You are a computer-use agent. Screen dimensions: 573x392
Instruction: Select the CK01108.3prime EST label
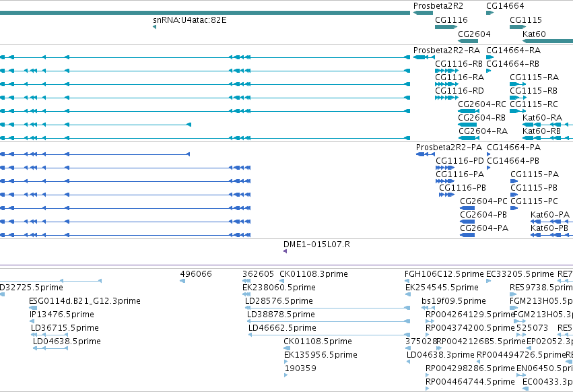[313, 274]
